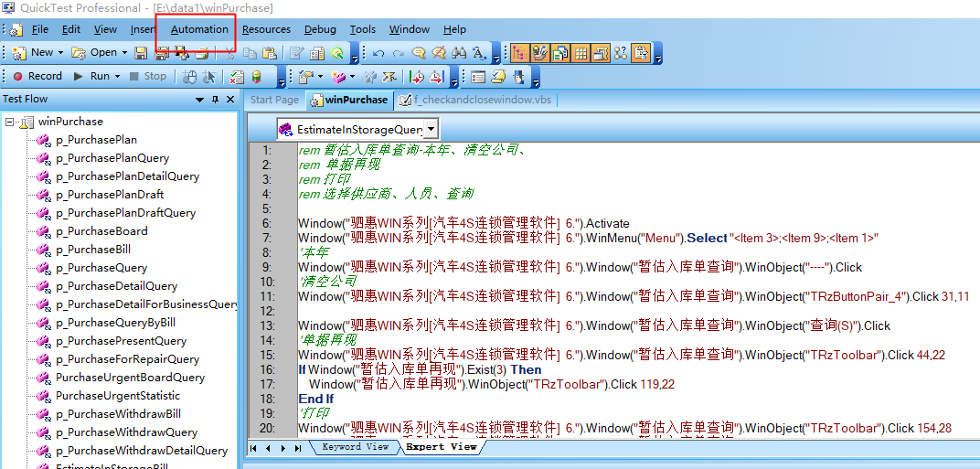Click the green arrow clock icon

click(417, 77)
